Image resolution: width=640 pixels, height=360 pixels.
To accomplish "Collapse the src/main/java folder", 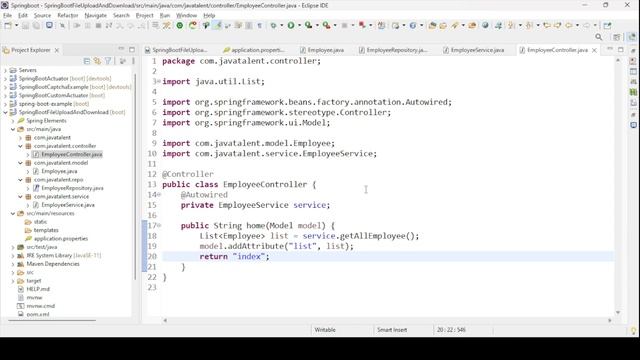I will [x=13, y=129].
